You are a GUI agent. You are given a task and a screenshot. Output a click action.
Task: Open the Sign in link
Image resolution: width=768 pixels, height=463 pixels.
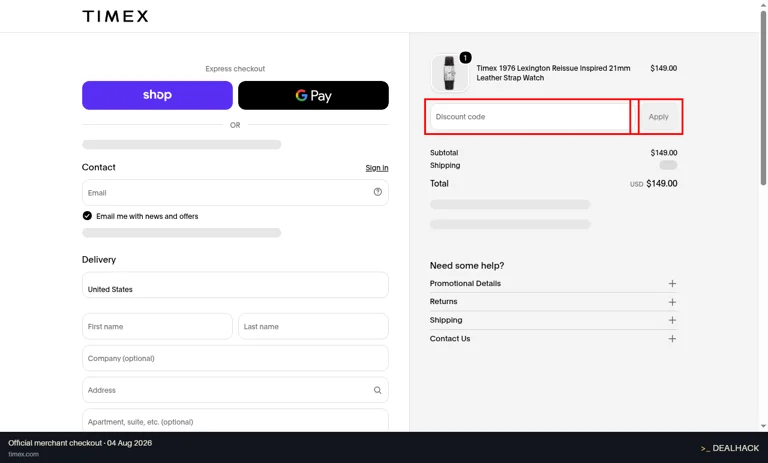click(377, 168)
